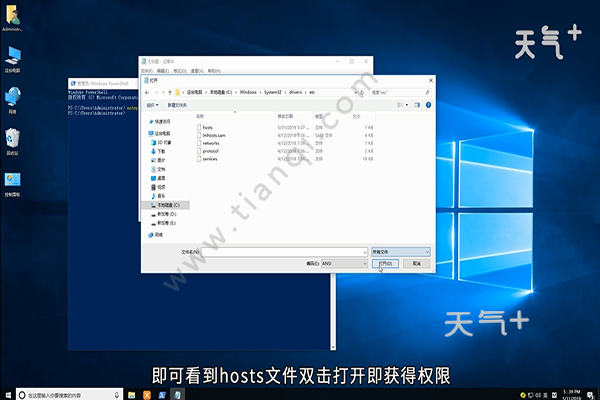Click the Back arrow in Open dialog
The image size is (600, 400).
coord(147,93)
